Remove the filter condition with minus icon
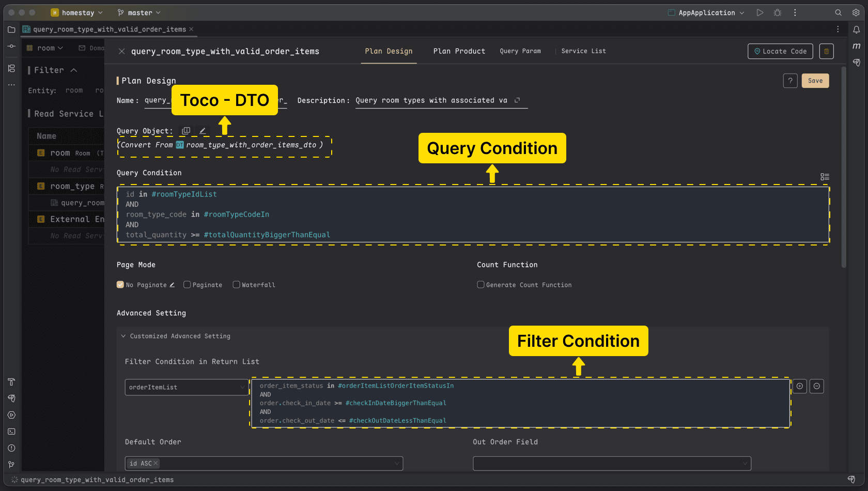The image size is (868, 491). [817, 386]
